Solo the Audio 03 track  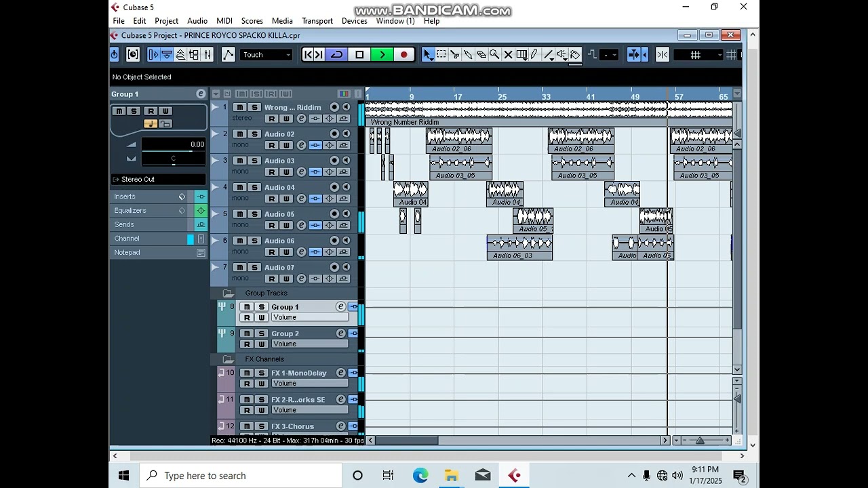tap(255, 161)
